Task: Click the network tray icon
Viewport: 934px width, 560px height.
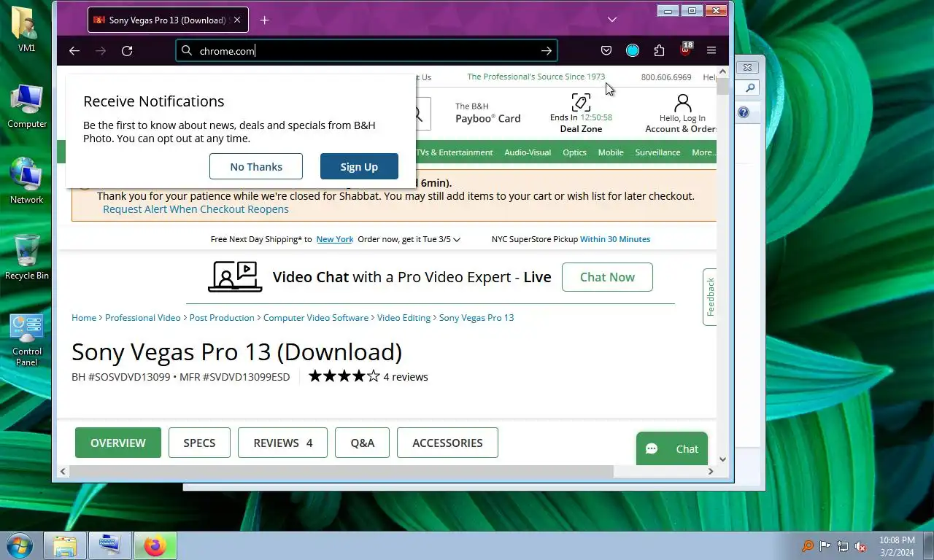Action: click(843, 546)
